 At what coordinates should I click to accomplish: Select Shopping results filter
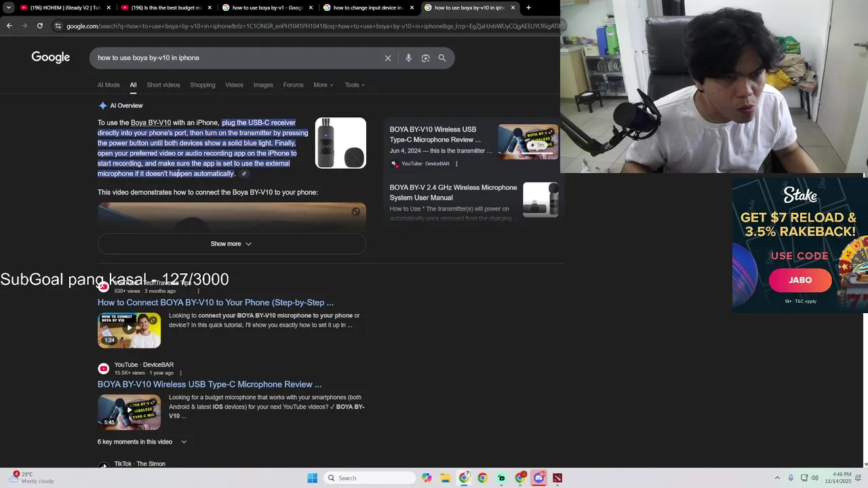(x=202, y=85)
